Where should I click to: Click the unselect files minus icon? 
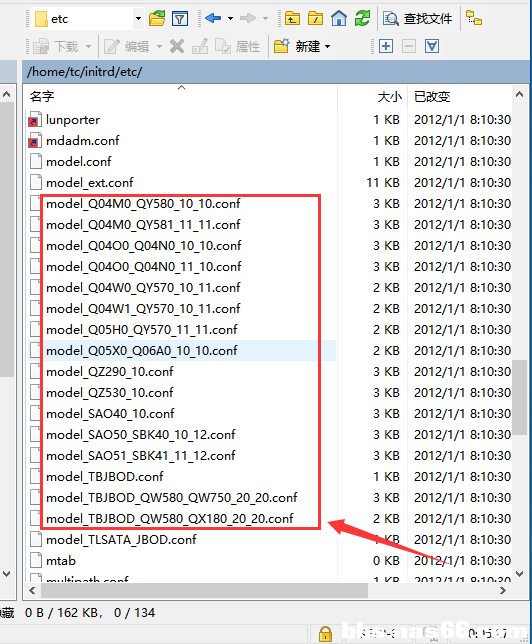click(409, 46)
